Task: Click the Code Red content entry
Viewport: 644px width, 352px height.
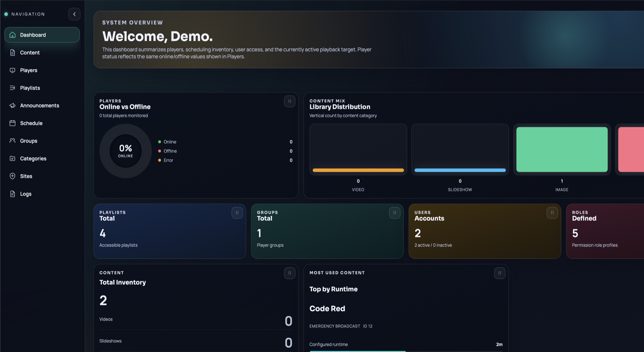Action: coord(327,308)
